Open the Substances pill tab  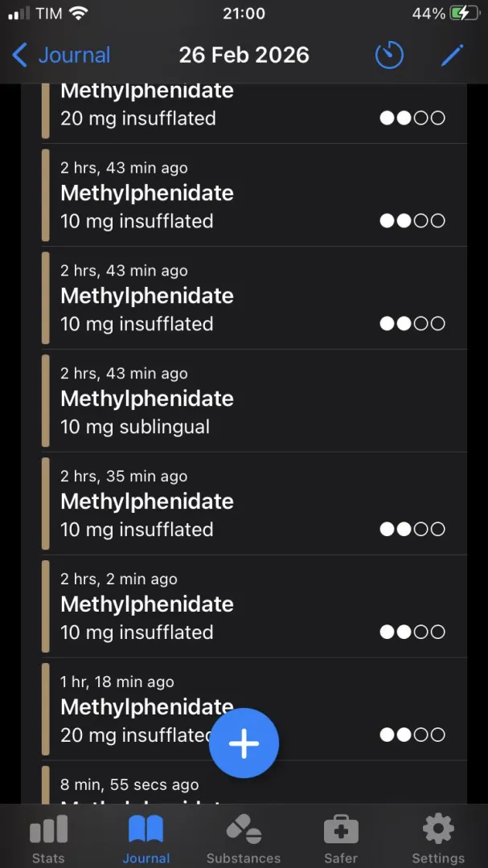[x=244, y=838]
